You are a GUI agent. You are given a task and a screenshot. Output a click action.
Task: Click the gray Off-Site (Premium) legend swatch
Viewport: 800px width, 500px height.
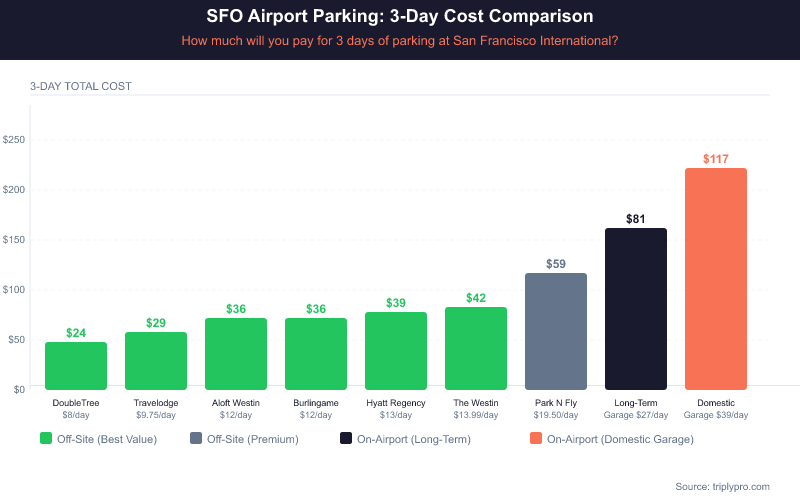[194, 438]
